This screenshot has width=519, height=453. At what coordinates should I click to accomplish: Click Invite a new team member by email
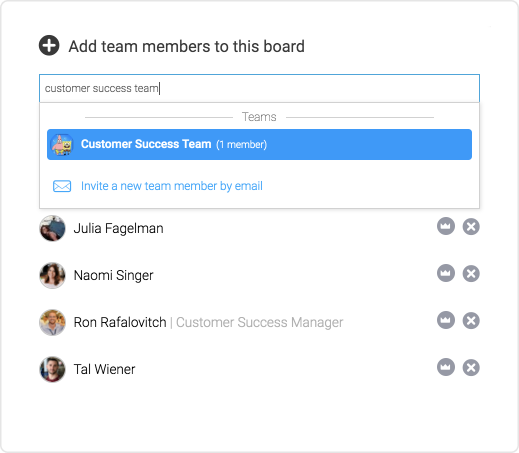pyautogui.click(x=172, y=186)
